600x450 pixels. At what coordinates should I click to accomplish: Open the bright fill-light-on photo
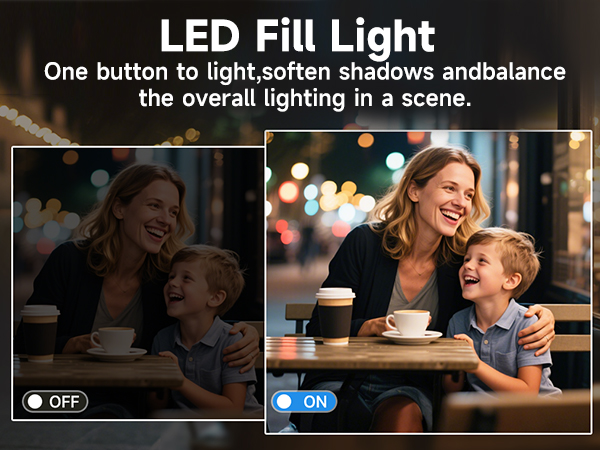tap(428, 282)
